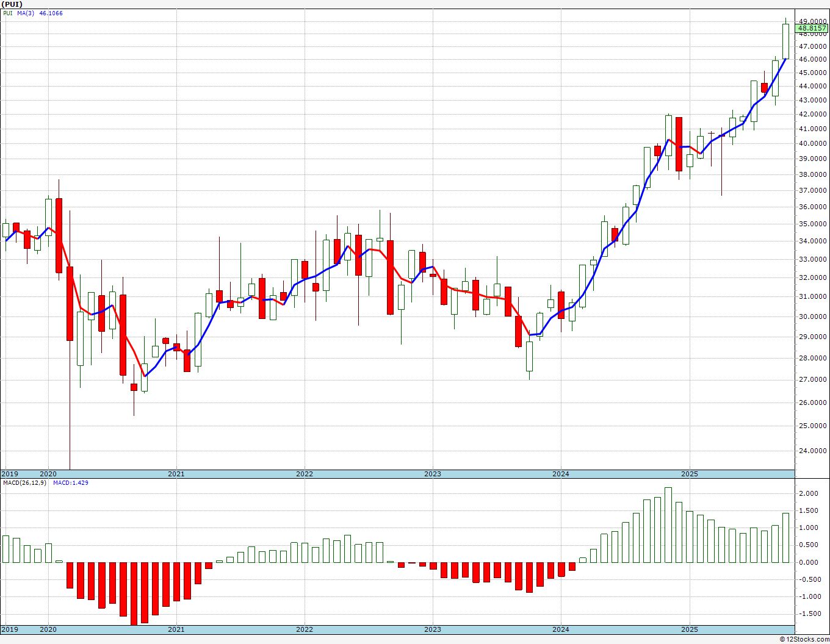Click the moving average value 46.1066
This screenshot has height=644, width=830.
click(51, 13)
